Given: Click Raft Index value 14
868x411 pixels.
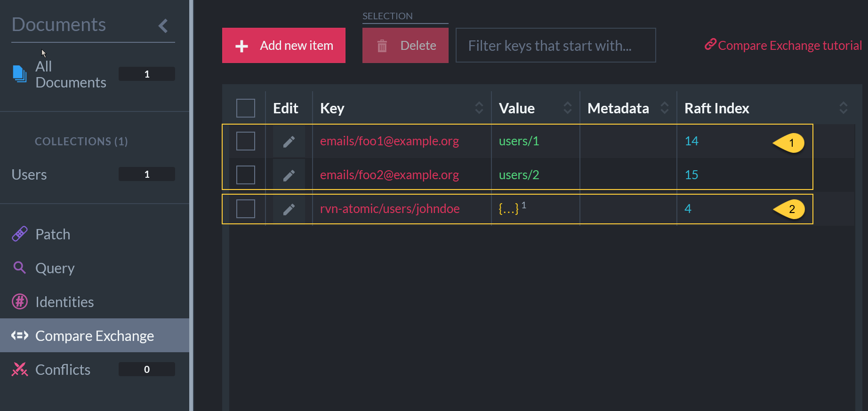Looking at the screenshot, I should coord(691,141).
